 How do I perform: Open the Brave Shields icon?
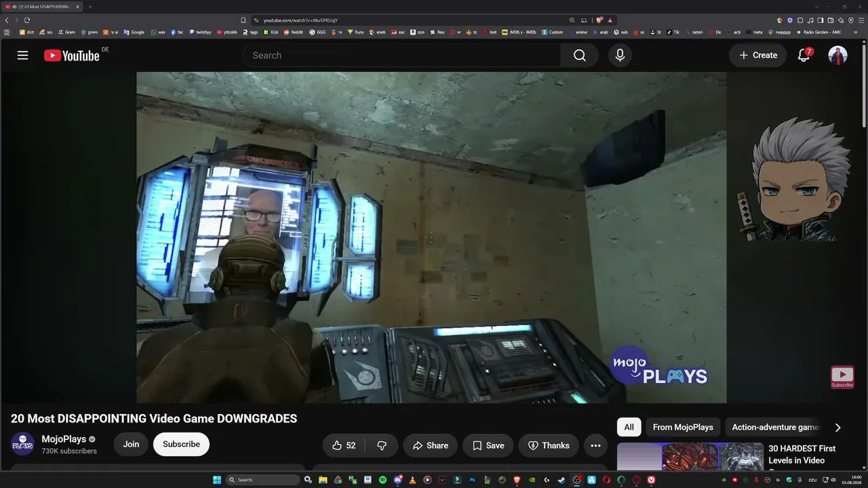(x=599, y=20)
